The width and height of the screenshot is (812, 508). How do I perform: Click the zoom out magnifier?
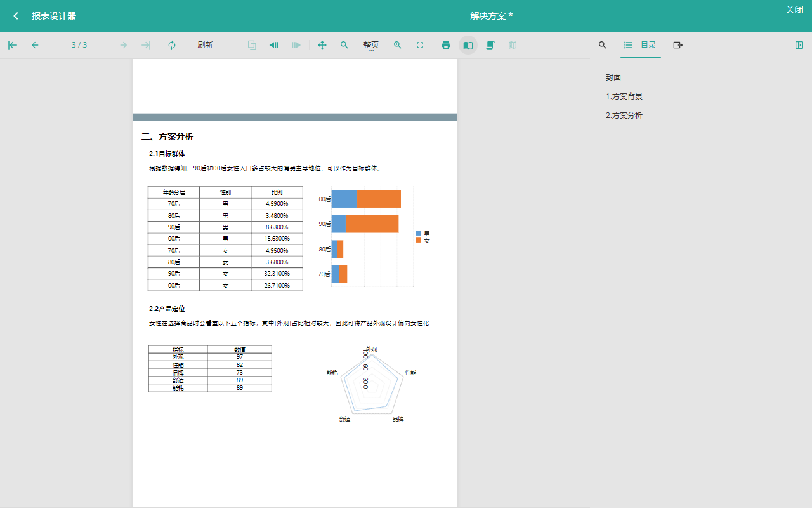click(x=344, y=45)
